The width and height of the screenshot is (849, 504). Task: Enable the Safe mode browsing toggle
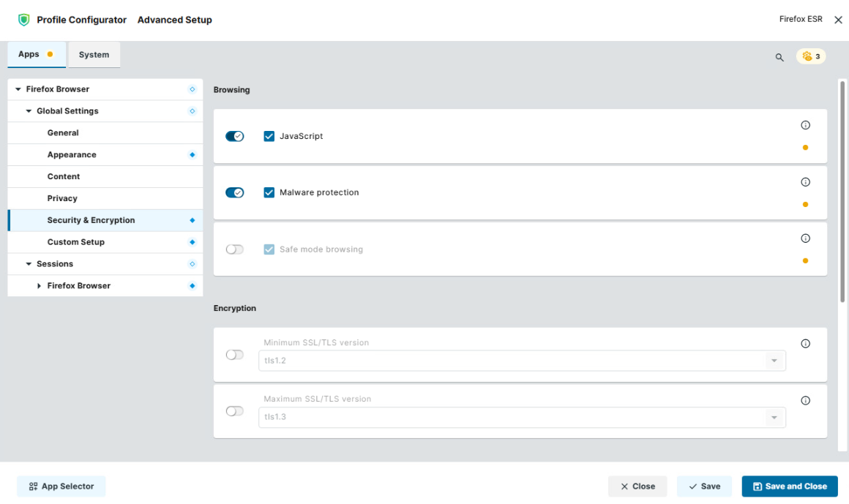[x=234, y=249]
